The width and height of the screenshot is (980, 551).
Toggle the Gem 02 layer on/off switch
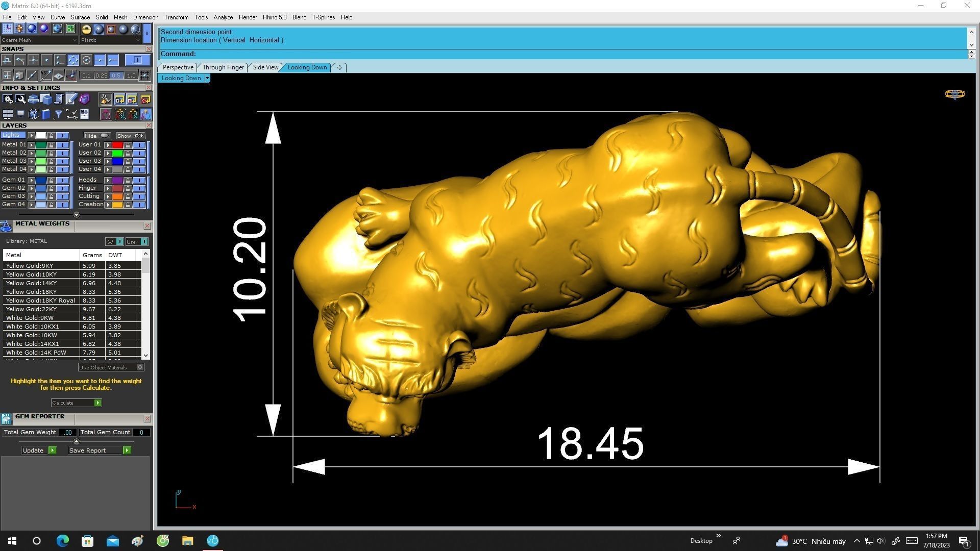(x=63, y=188)
